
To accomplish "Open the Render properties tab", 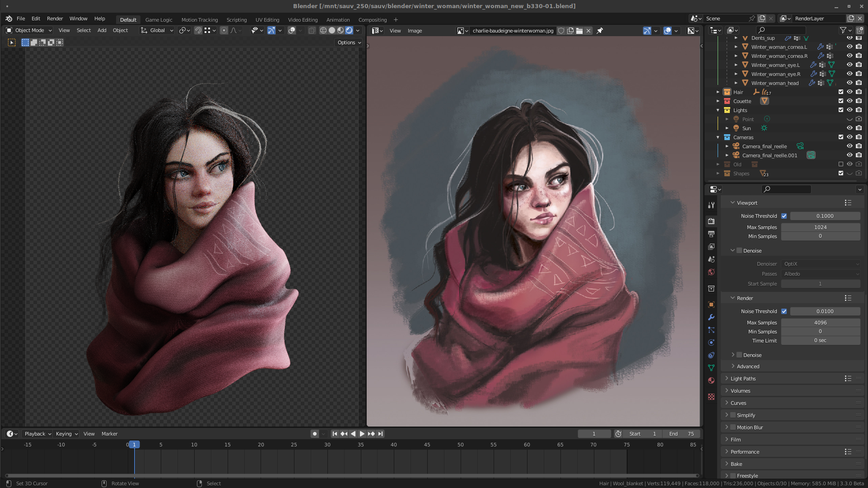I will 711,221.
